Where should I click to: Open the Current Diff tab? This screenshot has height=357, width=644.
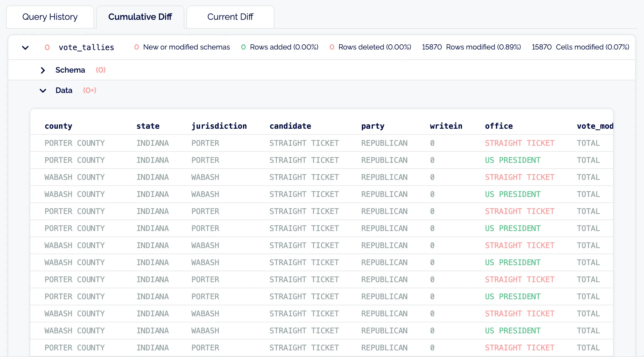pos(230,17)
